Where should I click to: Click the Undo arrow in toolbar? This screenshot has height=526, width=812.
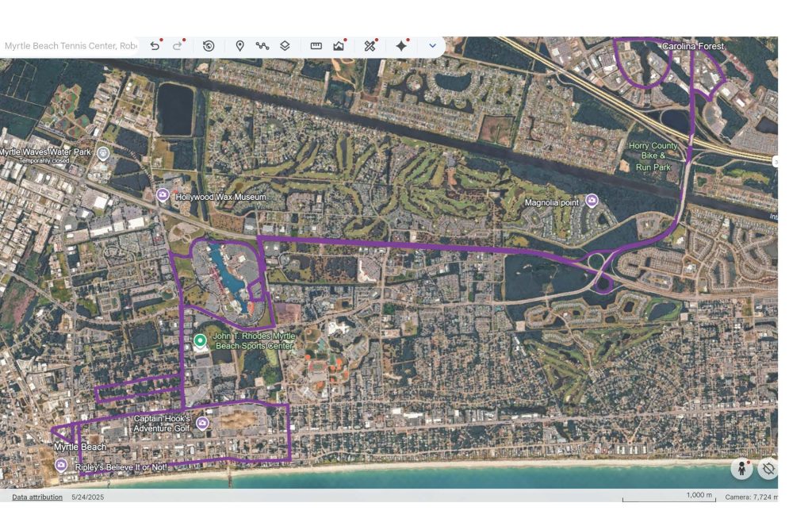(x=155, y=46)
